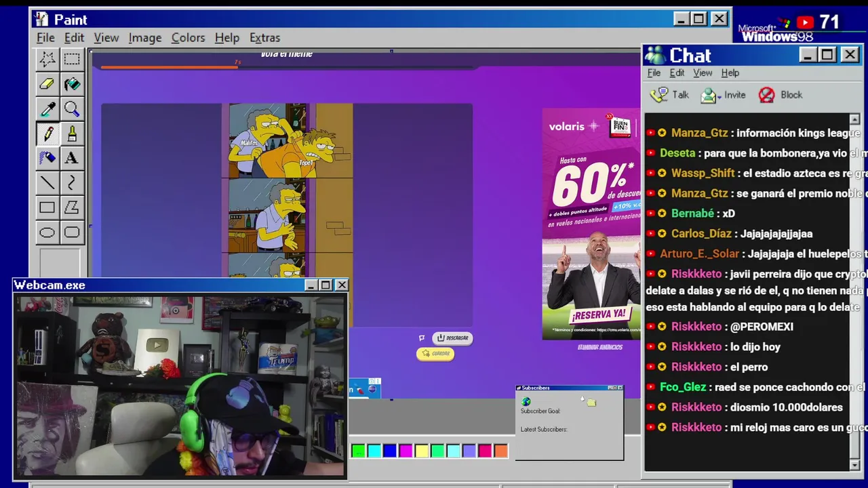Click the Chat scrollbar down arrow
This screenshot has height=488, width=868.
pos(854,465)
